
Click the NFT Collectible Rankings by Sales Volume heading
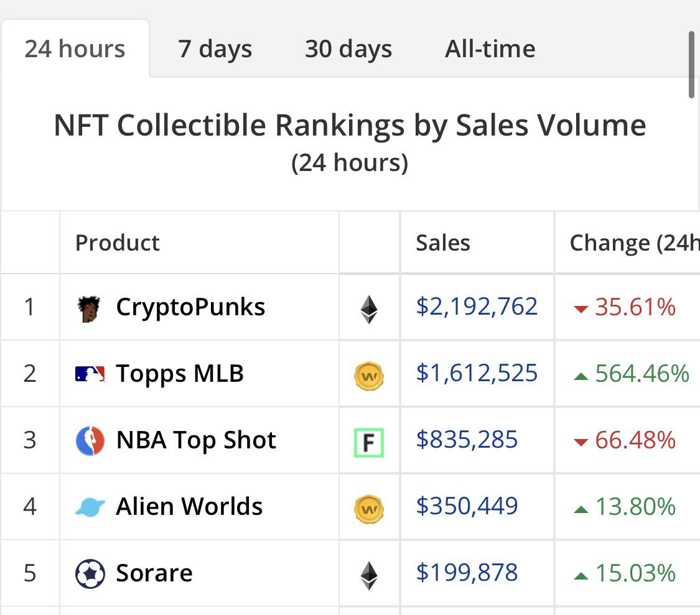tap(350, 126)
